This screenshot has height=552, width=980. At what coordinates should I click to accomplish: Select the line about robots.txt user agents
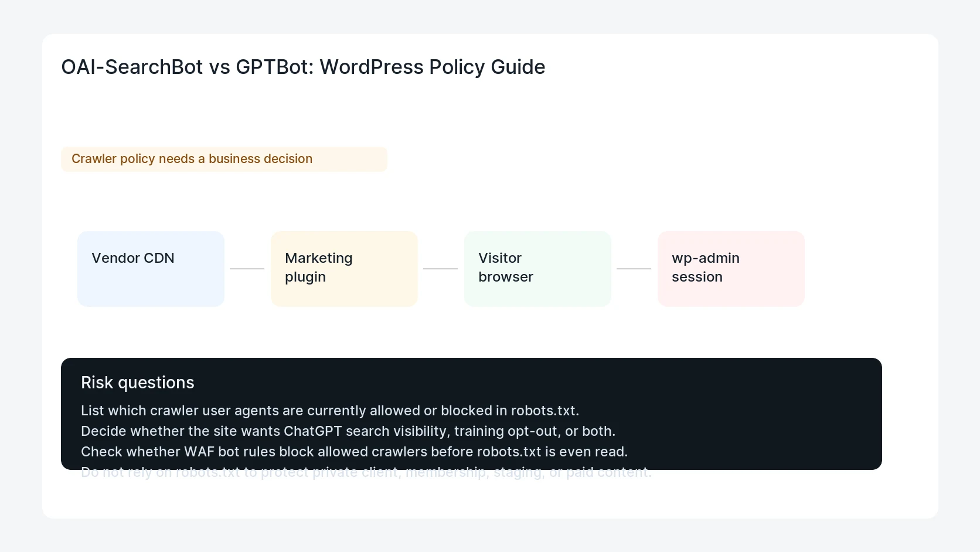(330, 411)
